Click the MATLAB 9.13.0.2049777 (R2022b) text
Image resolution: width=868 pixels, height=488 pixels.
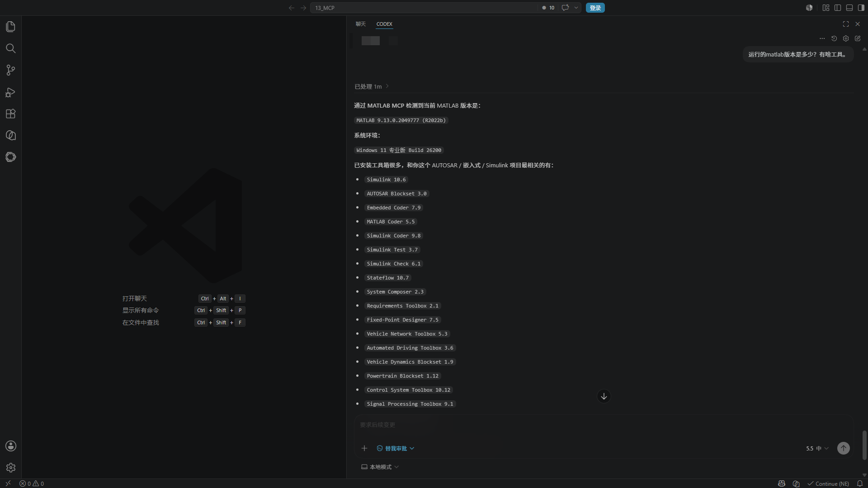[x=401, y=120]
